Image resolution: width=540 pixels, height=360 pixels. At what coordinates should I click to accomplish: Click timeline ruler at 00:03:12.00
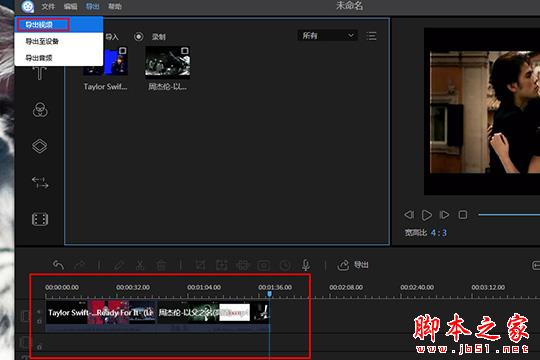click(x=488, y=287)
